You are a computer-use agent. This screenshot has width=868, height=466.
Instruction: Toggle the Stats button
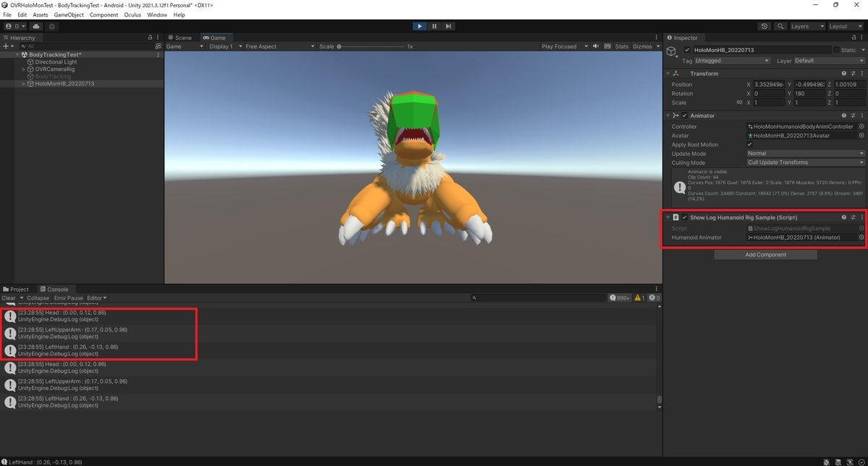pyautogui.click(x=622, y=46)
